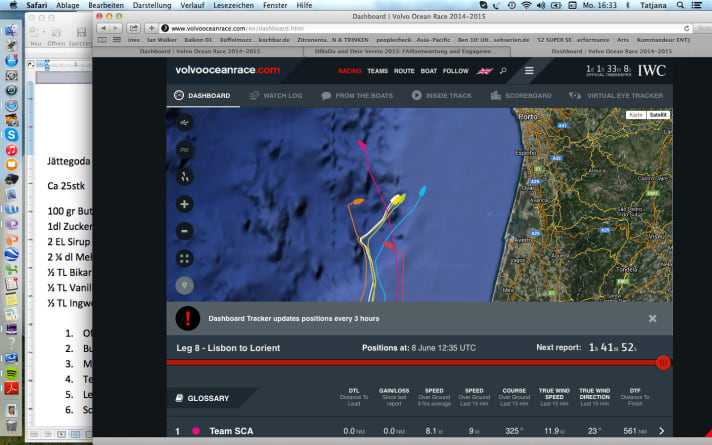Zoom out on the race map

[x=184, y=231]
